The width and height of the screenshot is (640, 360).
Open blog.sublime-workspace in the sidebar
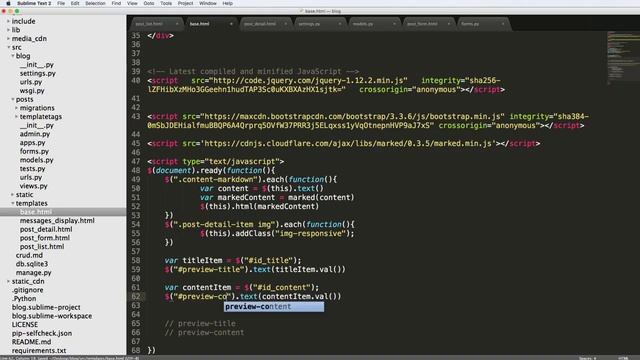point(52,316)
